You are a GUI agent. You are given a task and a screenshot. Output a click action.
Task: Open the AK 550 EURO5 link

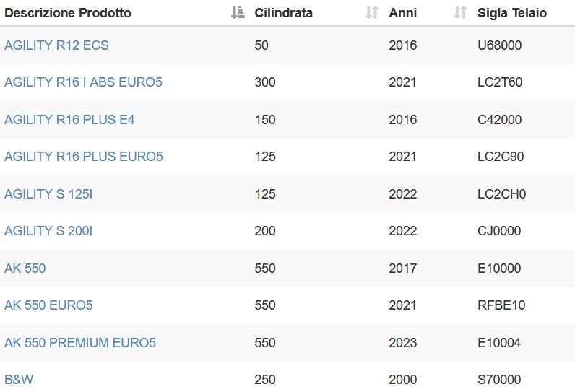click(48, 305)
